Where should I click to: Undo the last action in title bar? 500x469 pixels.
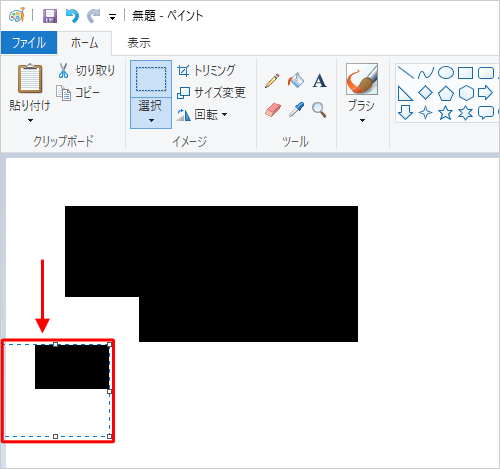pyautogui.click(x=72, y=16)
